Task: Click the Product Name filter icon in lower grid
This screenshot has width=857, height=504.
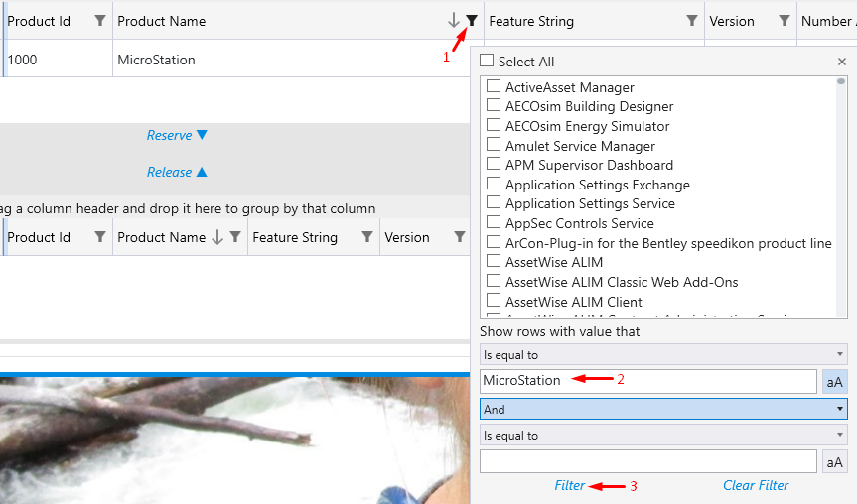Action: [235, 237]
